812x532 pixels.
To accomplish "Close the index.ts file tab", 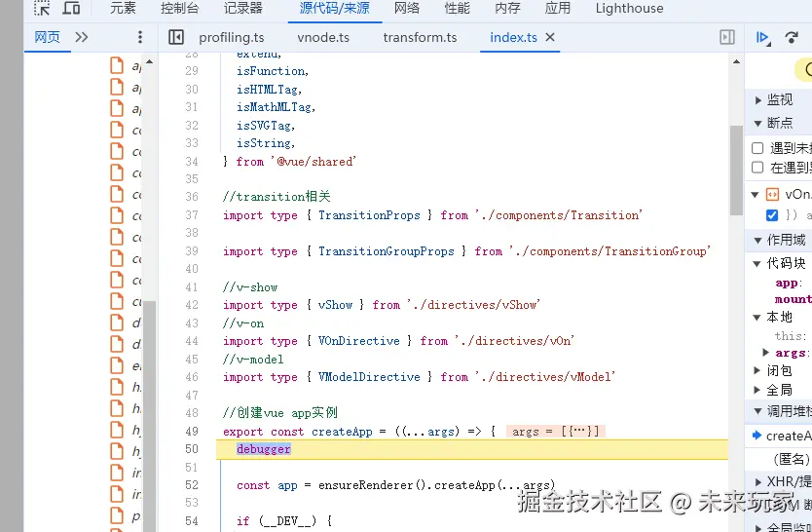I will coord(550,37).
